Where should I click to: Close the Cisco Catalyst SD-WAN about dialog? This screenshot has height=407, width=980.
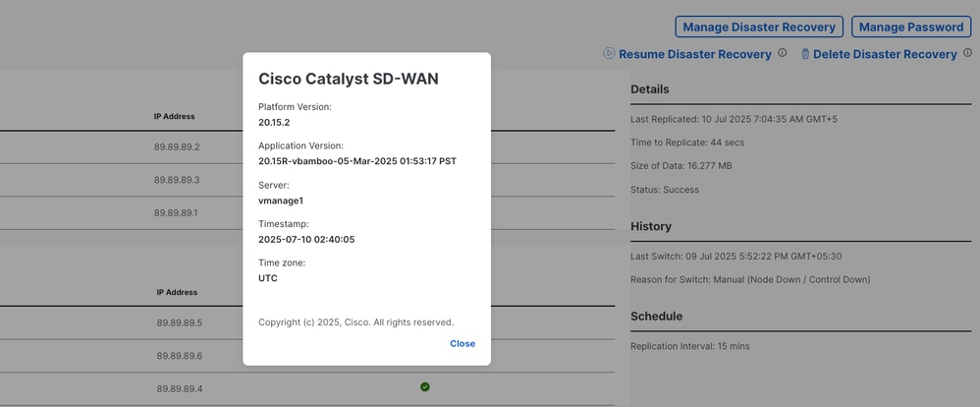(462, 344)
